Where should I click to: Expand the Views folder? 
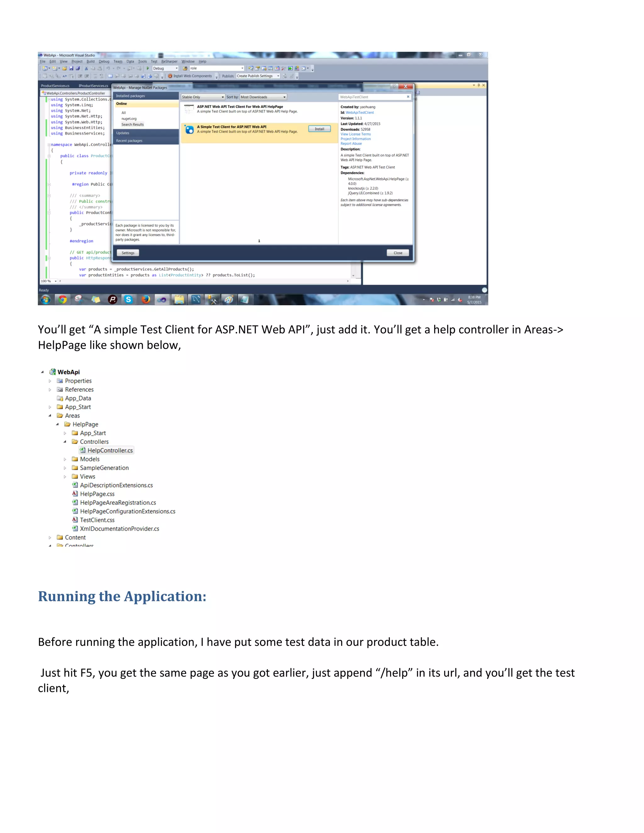[65, 477]
